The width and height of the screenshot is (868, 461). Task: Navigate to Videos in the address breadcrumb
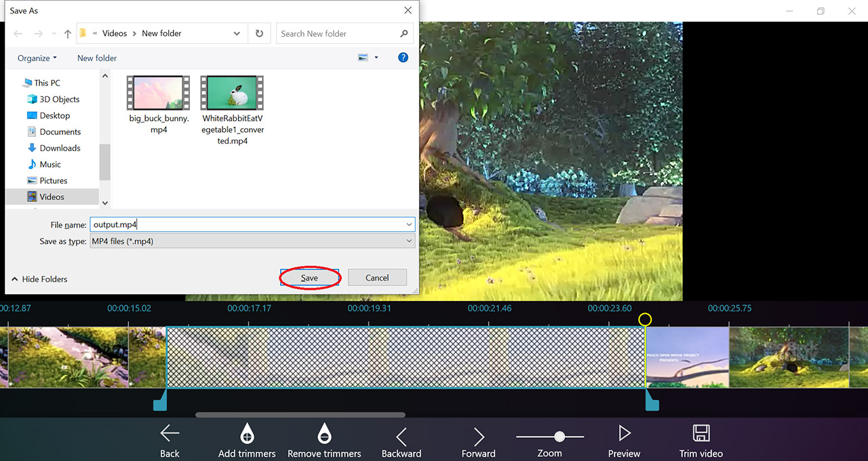pyautogui.click(x=114, y=33)
